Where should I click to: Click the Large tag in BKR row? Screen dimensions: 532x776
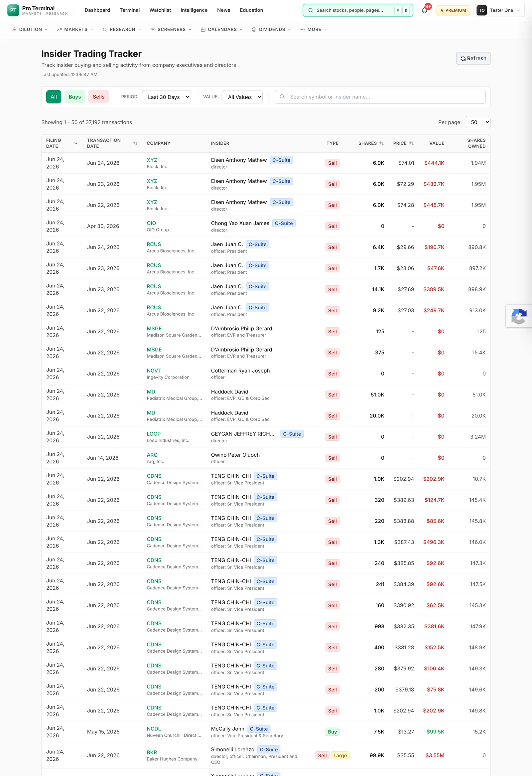pos(340,755)
